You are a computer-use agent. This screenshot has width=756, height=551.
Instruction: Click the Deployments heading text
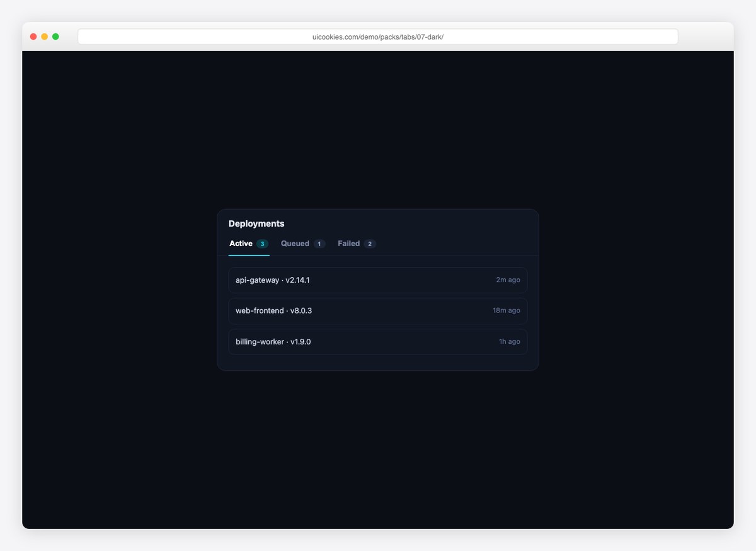256,224
